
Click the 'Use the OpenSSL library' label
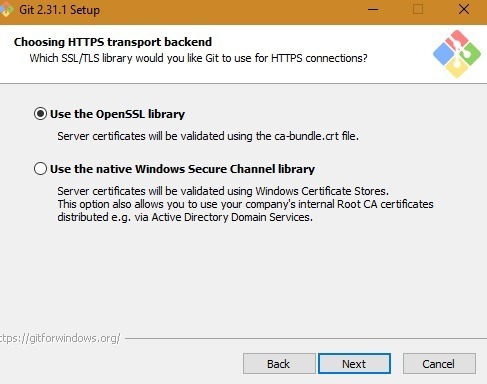[117, 114]
